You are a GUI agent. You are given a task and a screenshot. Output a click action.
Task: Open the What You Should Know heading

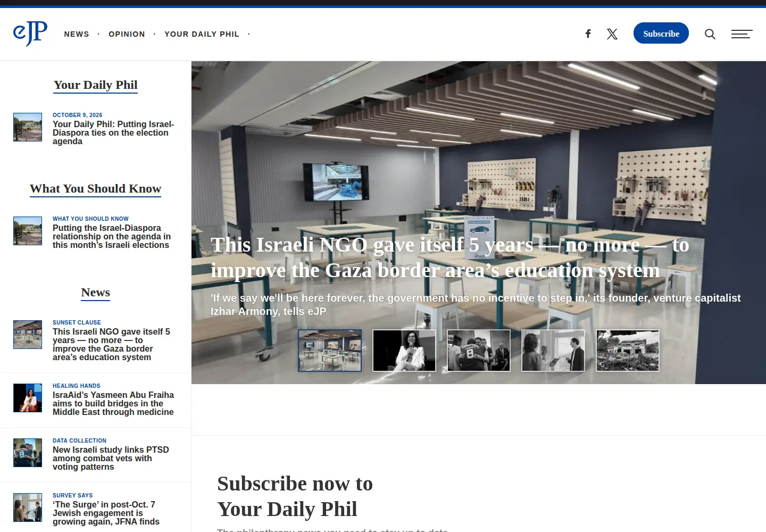click(96, 189)
